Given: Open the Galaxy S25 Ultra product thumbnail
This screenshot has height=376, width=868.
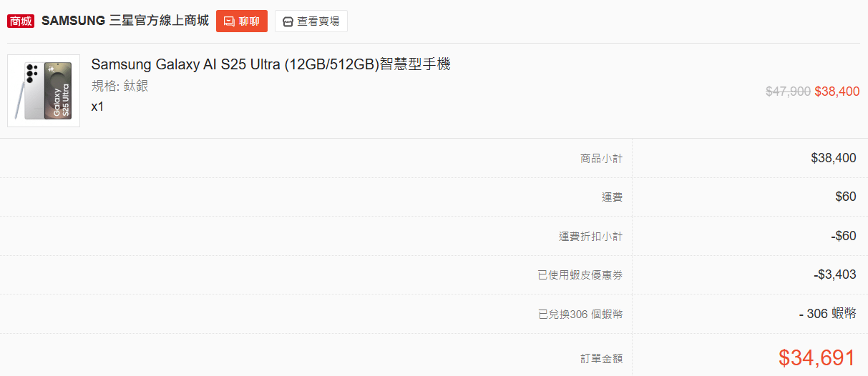Looking at the screenshot, I should click(44, 91).
